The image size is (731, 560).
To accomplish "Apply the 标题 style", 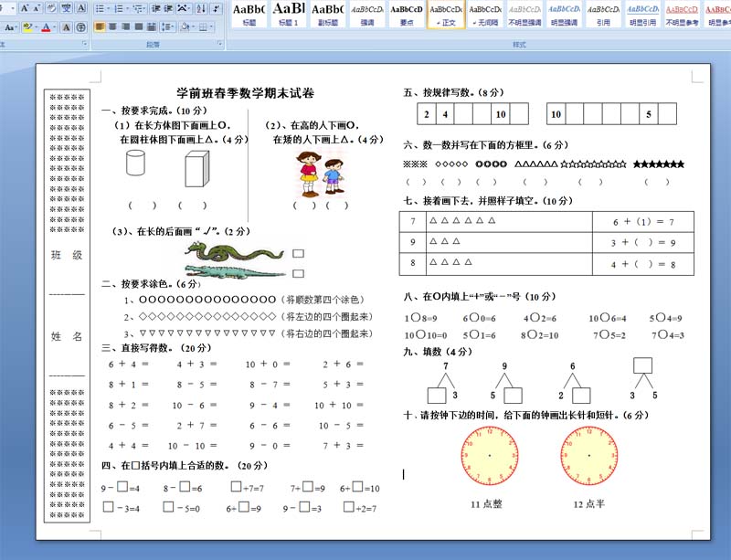I will [x=249, y=15].
